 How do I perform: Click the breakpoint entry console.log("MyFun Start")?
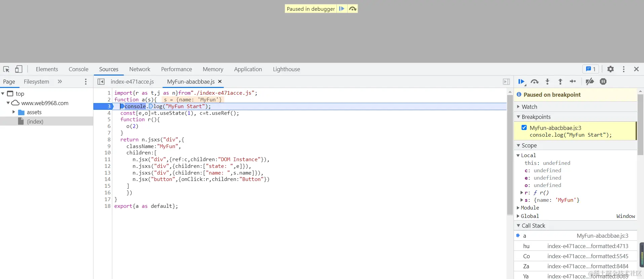click(571, 135)
